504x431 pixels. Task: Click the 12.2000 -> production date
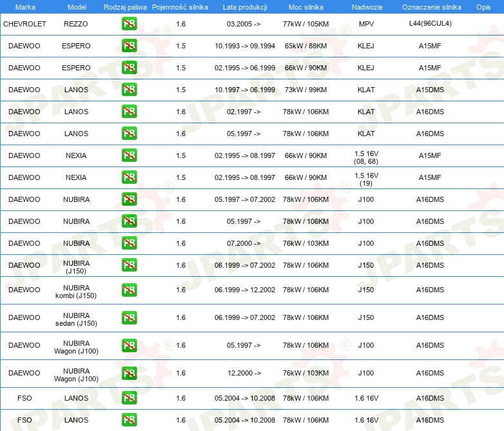pos(244,373)
